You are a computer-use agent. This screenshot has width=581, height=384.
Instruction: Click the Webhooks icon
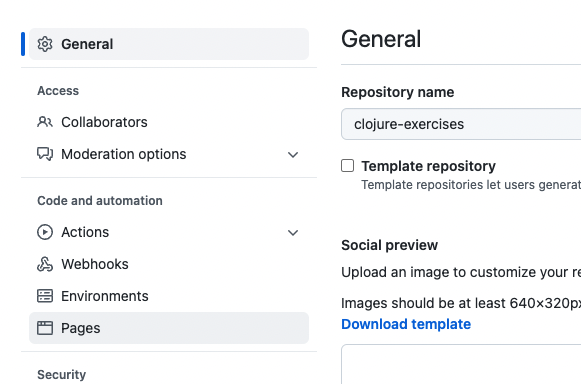click(x=45, y=264)
